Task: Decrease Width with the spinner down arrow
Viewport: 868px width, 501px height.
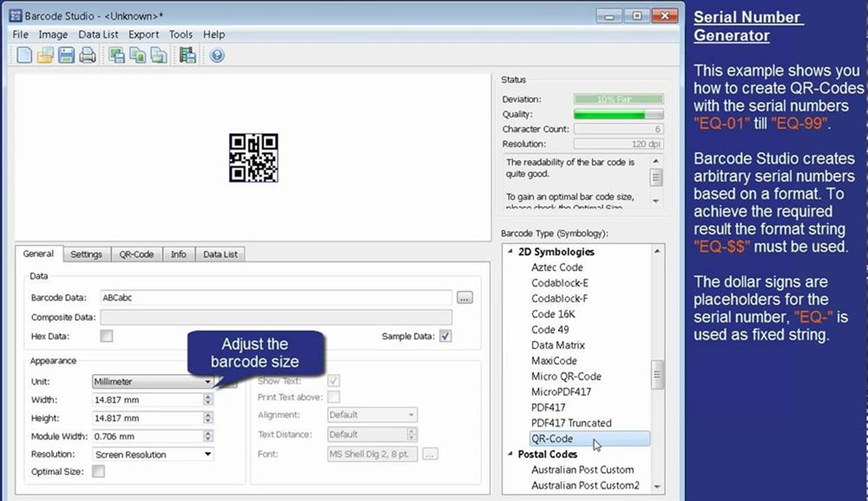Action: (208, 403)
